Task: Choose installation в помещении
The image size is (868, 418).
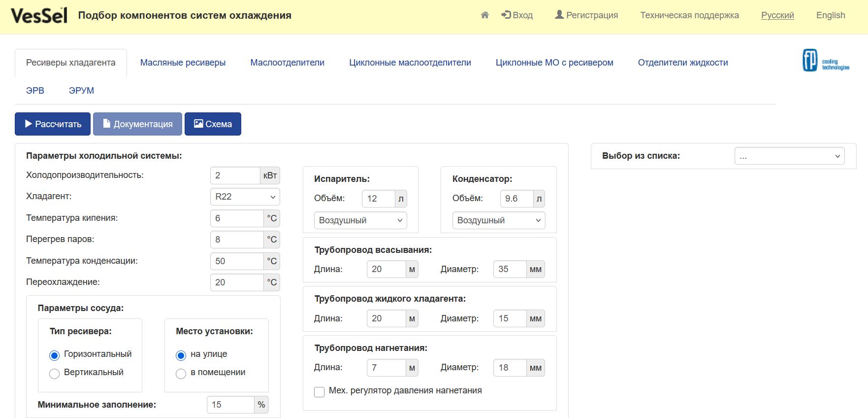Action: 181,374
